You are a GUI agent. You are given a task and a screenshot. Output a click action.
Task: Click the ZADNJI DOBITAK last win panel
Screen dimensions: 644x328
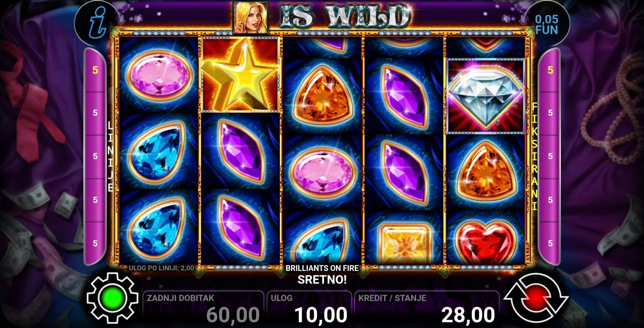click(x=203, y=308)
